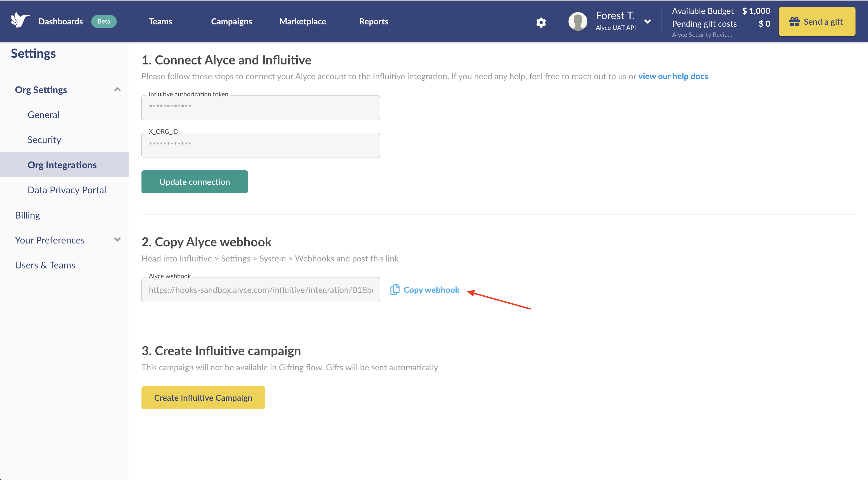Viewport: 868px width, 480px height.
Task: Select Users & Teams in the sidebar
Action: 45,265
